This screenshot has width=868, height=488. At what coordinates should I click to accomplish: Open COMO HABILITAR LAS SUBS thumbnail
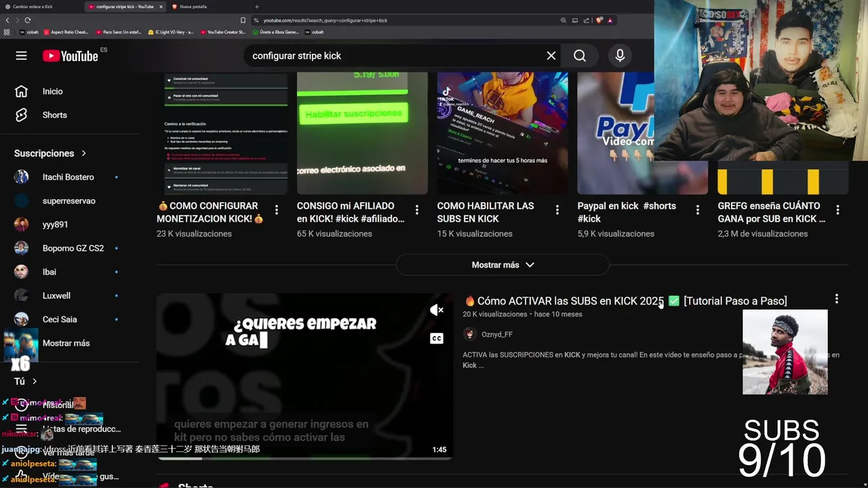502,133
